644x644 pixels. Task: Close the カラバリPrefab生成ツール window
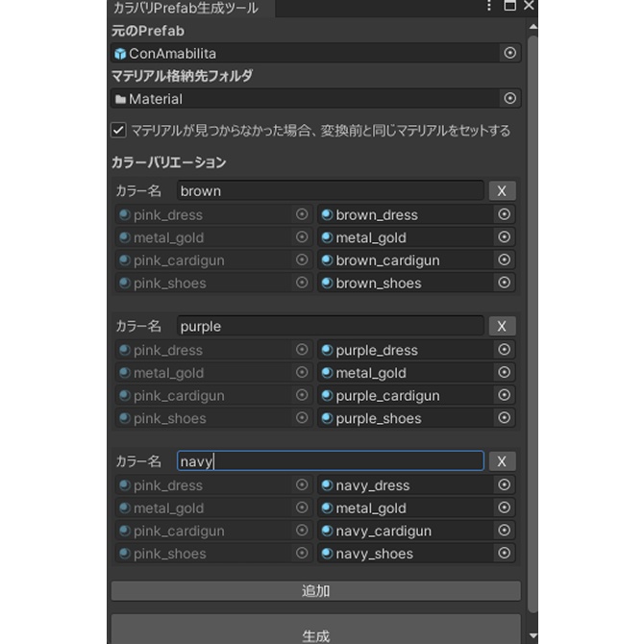point(529,6)
